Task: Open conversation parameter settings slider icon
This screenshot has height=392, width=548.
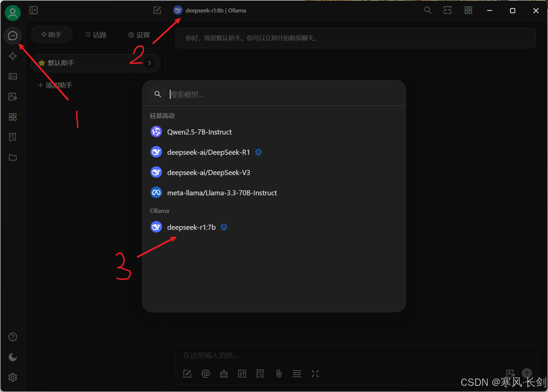Action: tap(242, 373)
